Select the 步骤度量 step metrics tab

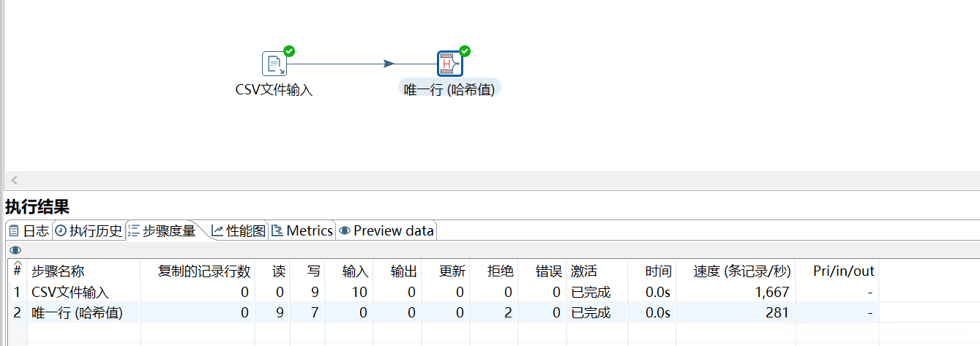162,231
